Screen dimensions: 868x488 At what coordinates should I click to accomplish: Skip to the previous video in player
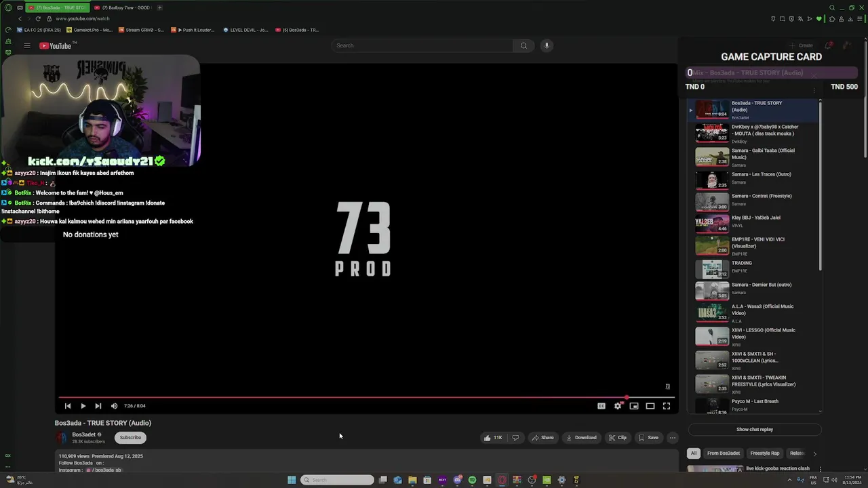[68, 406]
